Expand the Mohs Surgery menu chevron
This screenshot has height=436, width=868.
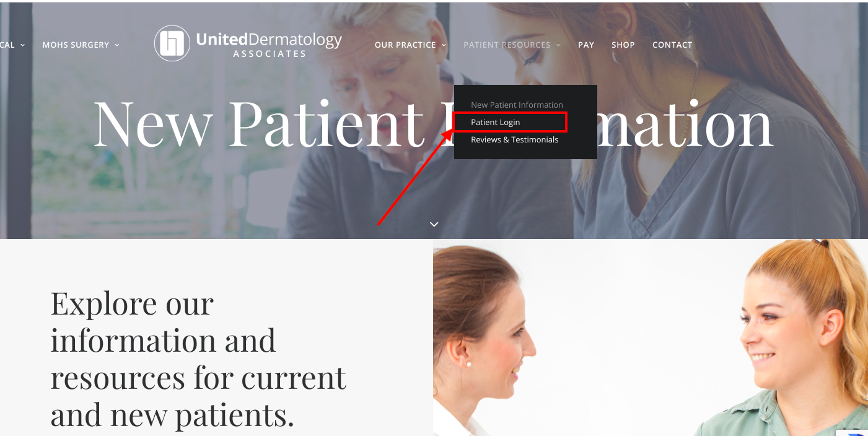pyautogui.click(x=116, y=45)
